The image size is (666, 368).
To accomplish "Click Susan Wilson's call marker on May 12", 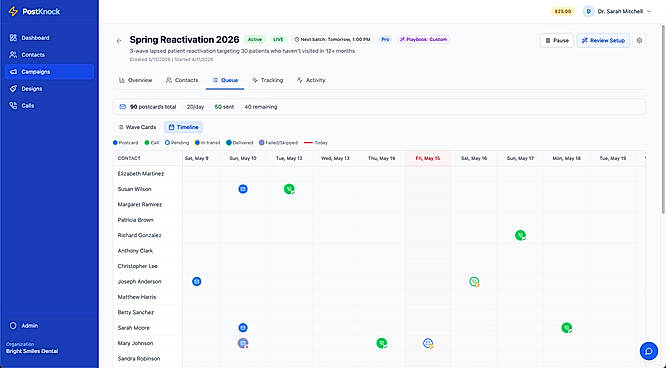I will click(x=289, y=189).
